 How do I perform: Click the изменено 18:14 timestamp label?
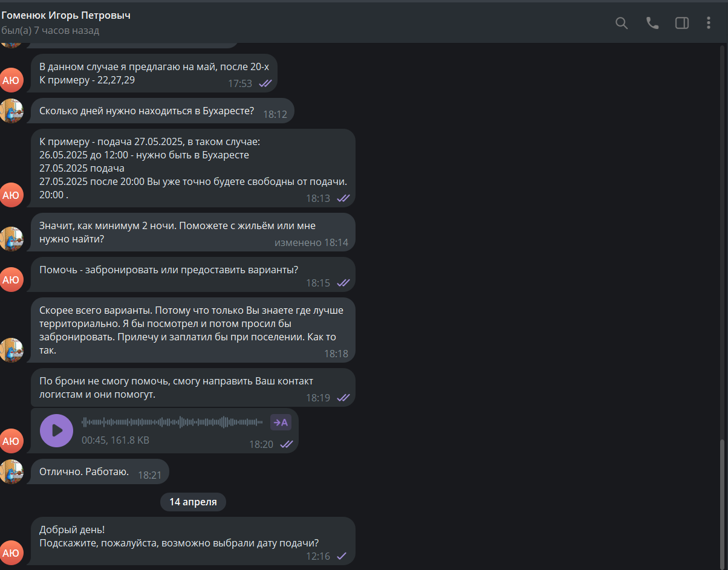click(311, 242)
